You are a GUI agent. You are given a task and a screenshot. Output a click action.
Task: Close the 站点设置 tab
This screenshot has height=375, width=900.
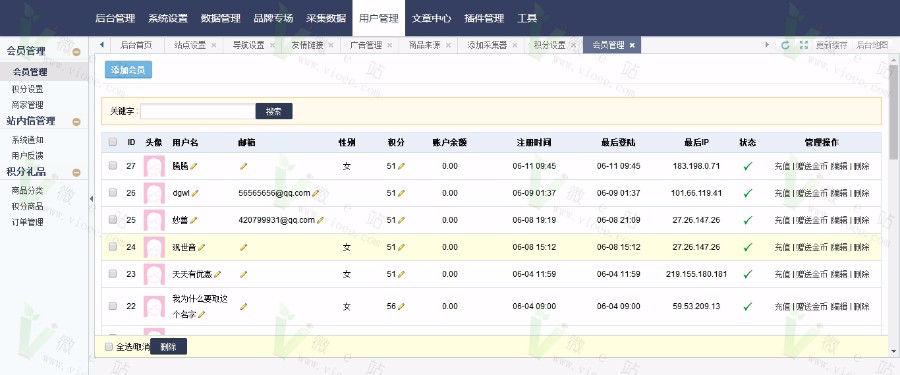click(214, 45)
